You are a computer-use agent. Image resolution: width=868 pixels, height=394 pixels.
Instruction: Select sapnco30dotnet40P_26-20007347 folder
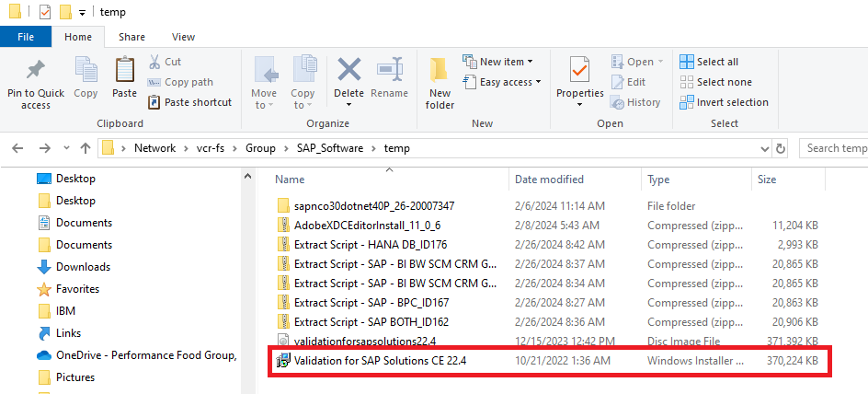(548, 206)
